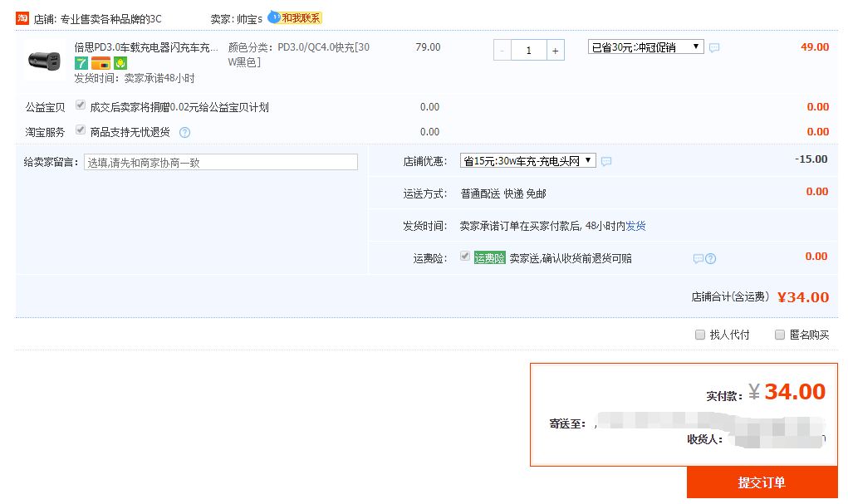Image resolution: width=848 pixels, height=504 pixels.
Task: Open the 省15元:30w车充 store discount dropdown
Action: coord(528,160)
